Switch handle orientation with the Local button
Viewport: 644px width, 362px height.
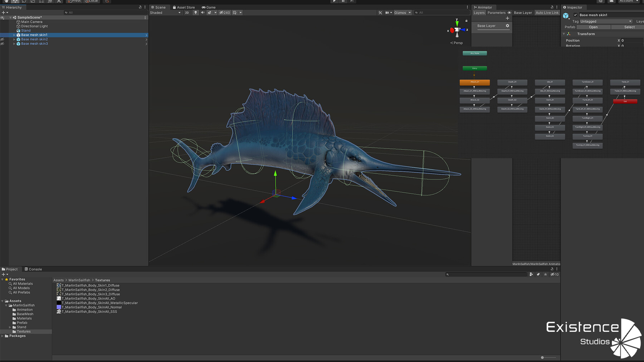click(x=92, y=1)
